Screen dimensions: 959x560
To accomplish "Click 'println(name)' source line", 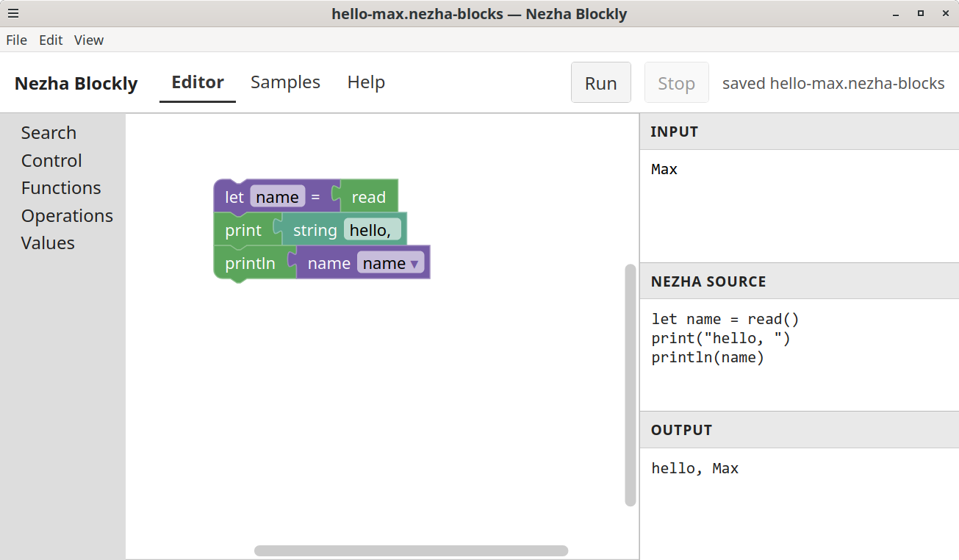I will (x=708, y=358).
